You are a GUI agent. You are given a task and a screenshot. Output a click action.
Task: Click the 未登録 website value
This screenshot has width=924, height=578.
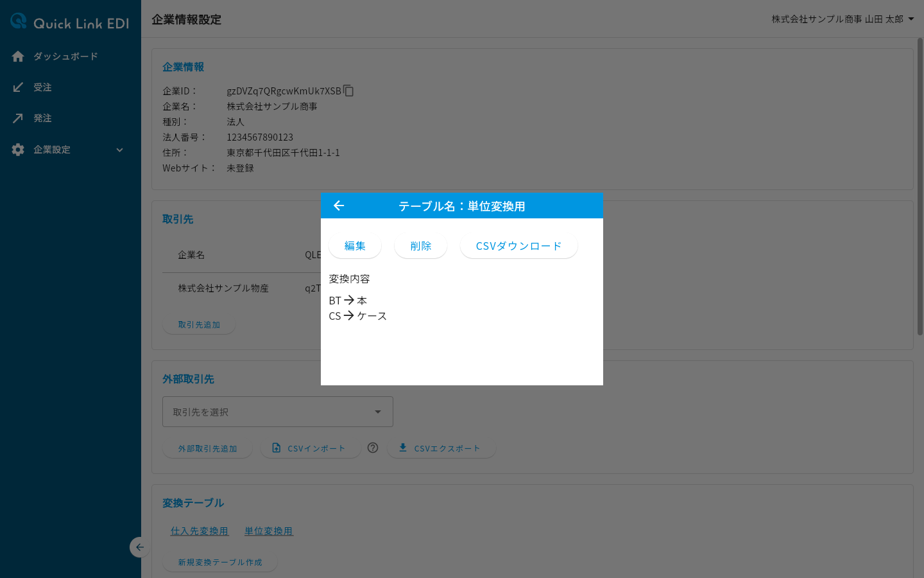[x=240, y=168]
